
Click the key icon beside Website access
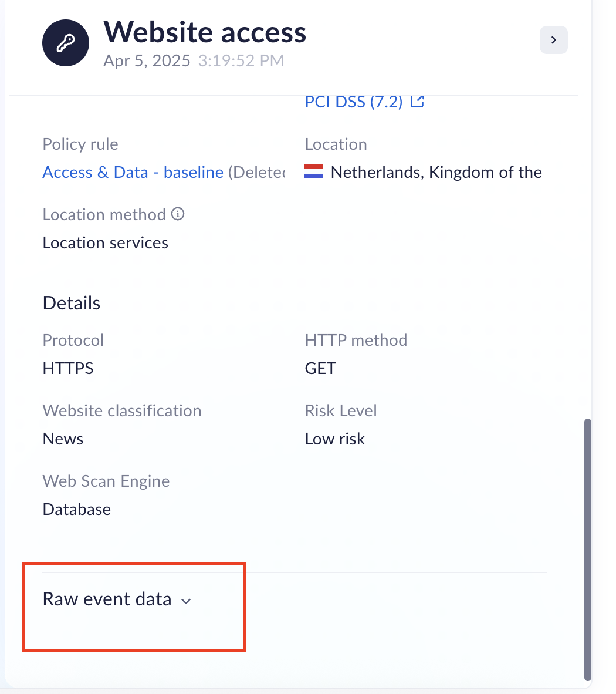click(65, 42)
